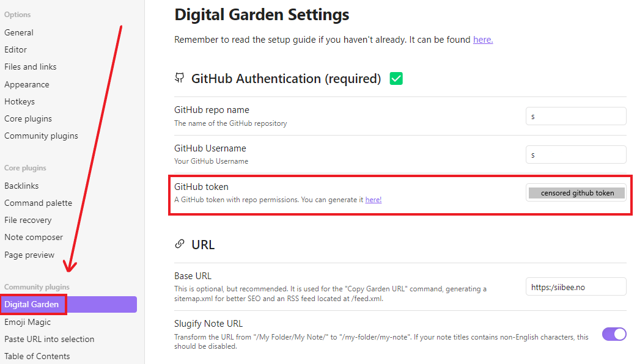Viewport: 637px width, 364px height.
Task: Focus the GitHub Username text box
Action: pyautogui.click(x=575, y=155)
